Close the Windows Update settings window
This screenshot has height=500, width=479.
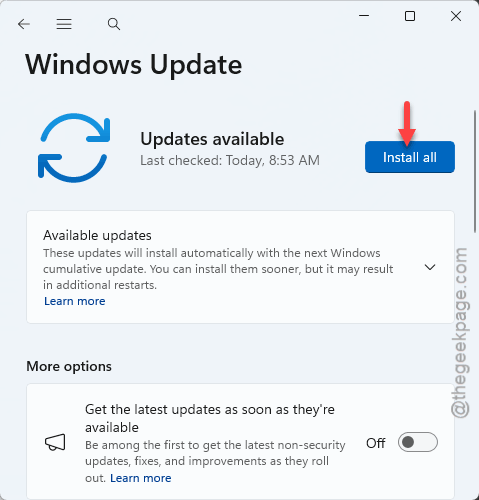(456, 16)
